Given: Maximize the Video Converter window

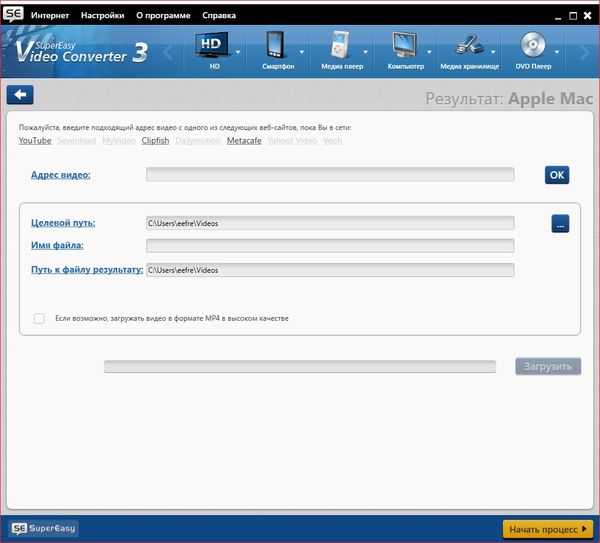Looking at the screenshot, I should (573, 16).
